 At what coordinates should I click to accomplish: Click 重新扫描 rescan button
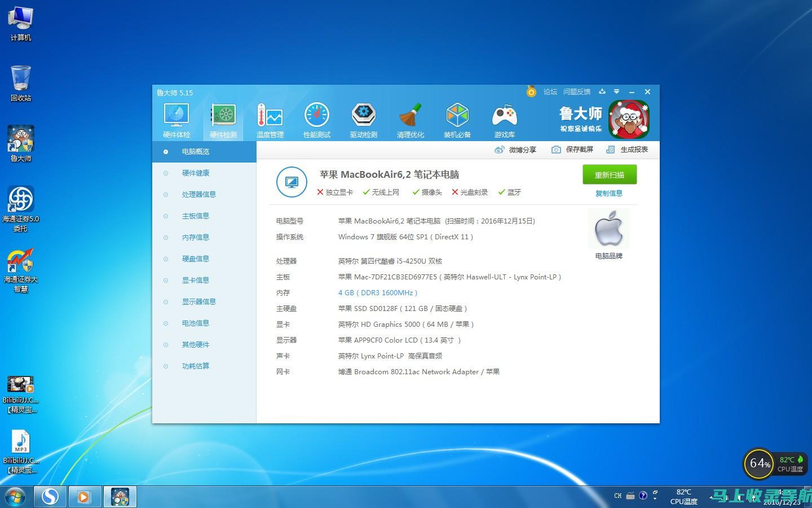[x=610, y=174]
